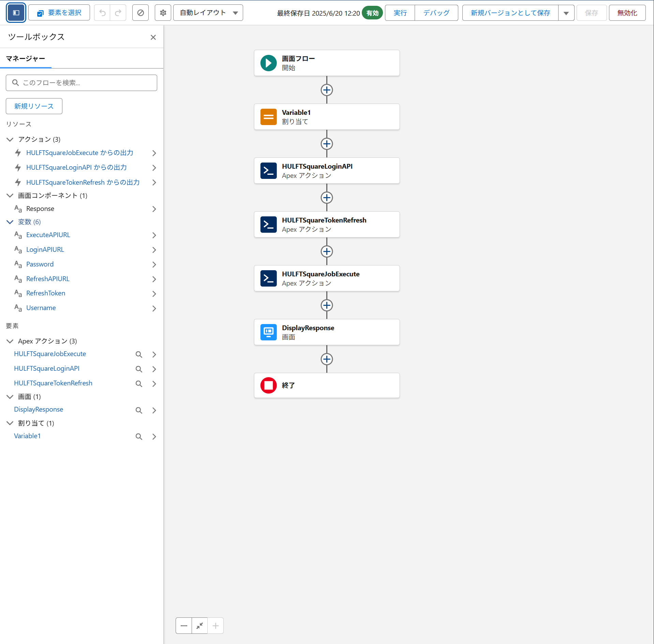
Task: Open dropdown arrow next to save-as-new-version
Action: point(566,13)
